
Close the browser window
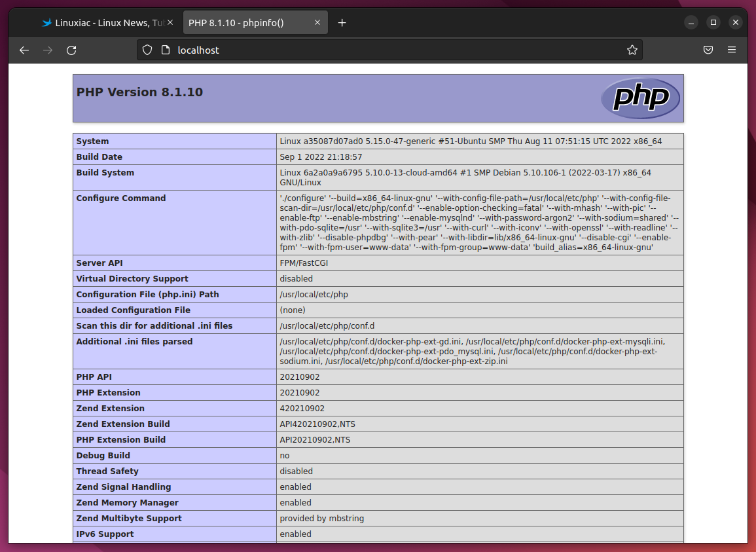[x=735, y=23]
